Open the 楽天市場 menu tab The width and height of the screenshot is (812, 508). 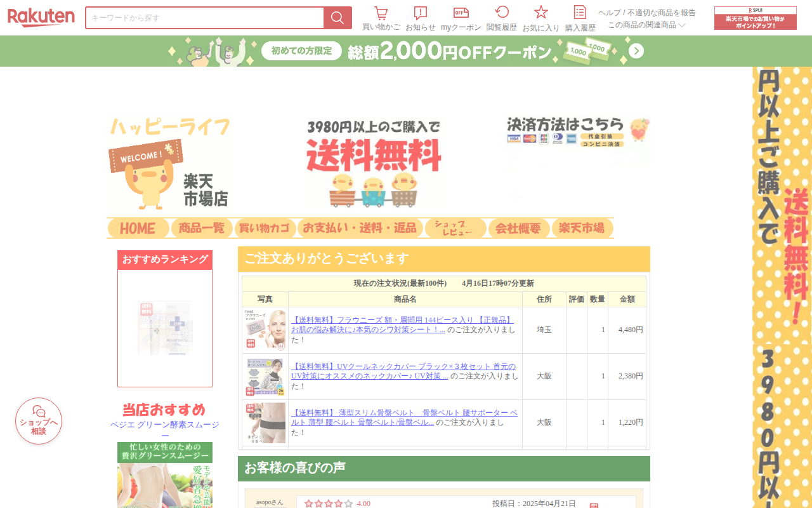[582, 228]
